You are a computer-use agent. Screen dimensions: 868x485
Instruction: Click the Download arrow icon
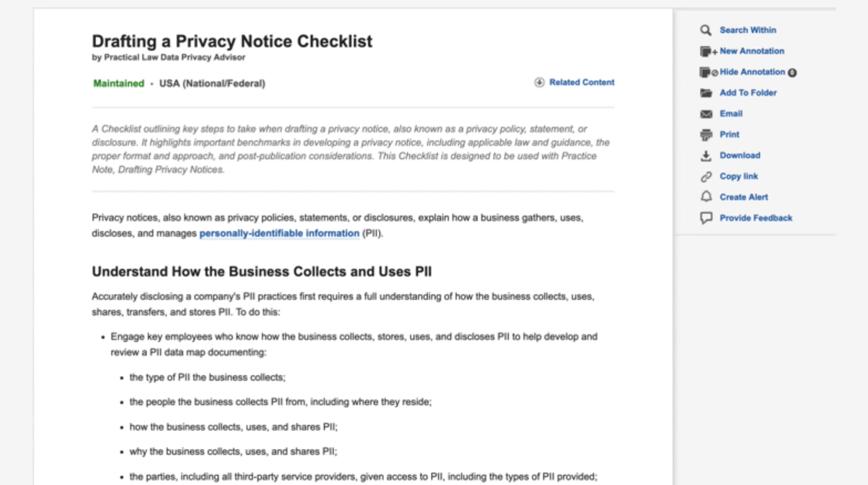(706, 156)
